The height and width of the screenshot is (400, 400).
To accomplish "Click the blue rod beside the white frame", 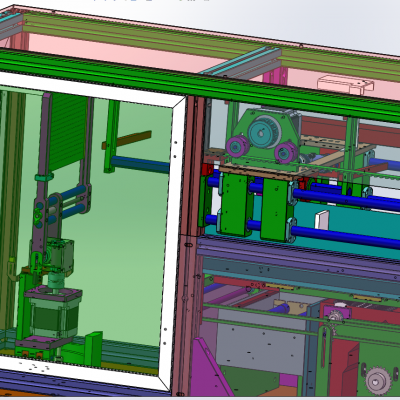I will click(140, 164).
